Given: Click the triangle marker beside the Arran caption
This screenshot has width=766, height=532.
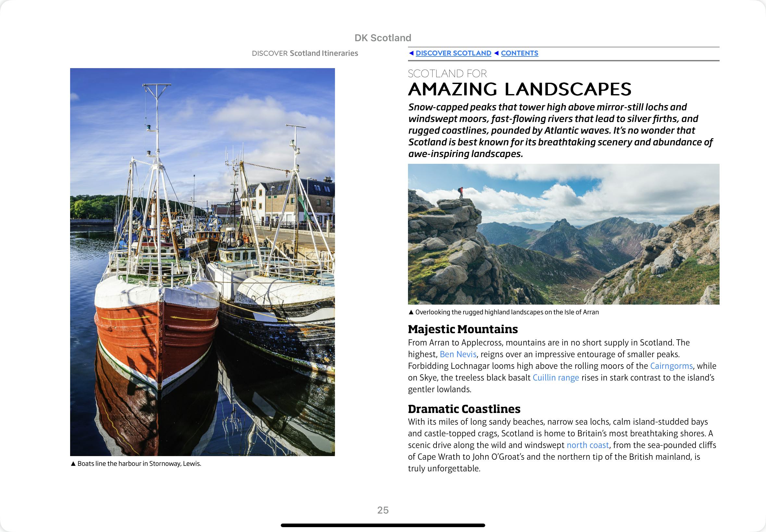Looking at the screenshot, I should tap(411, 312).
